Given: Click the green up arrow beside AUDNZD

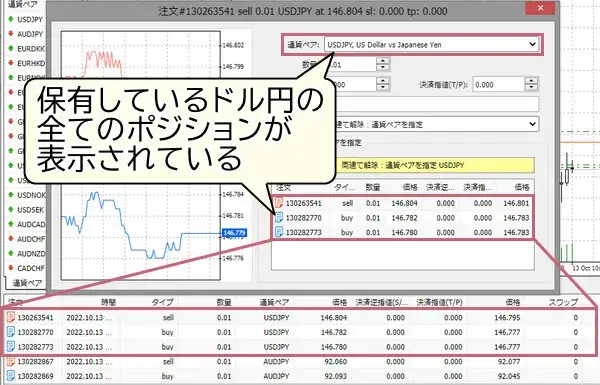Looking at the screenshot, I should click(x=11, y=253).
